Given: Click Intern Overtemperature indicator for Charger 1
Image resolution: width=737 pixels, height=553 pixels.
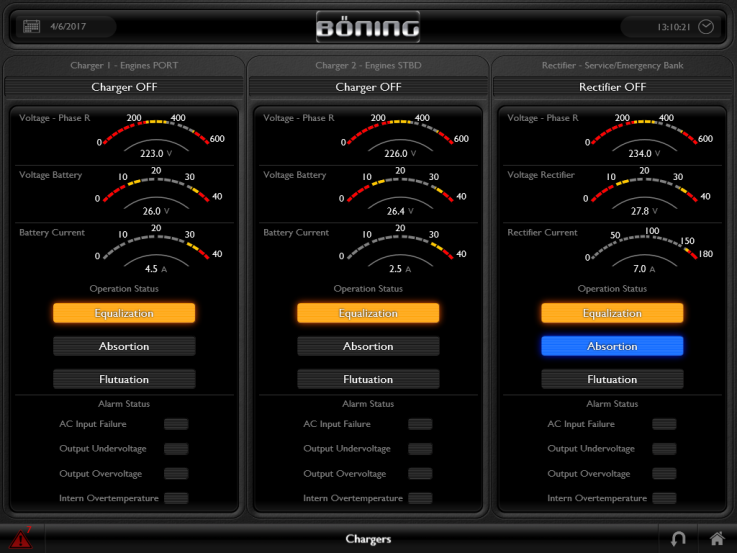Looking at the screenshot, I should tap(176, 498).
